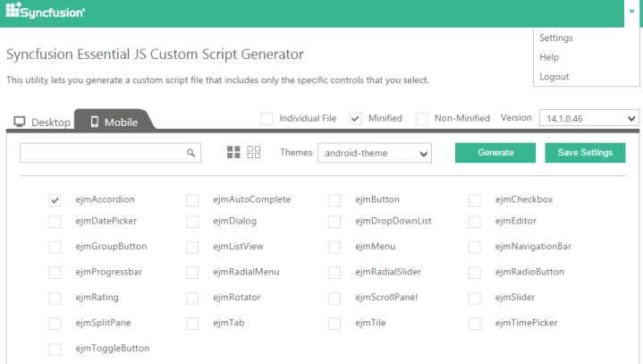Click the Save Settings button
The height and width of the screenshot is (364, 643).
[585, 152]
